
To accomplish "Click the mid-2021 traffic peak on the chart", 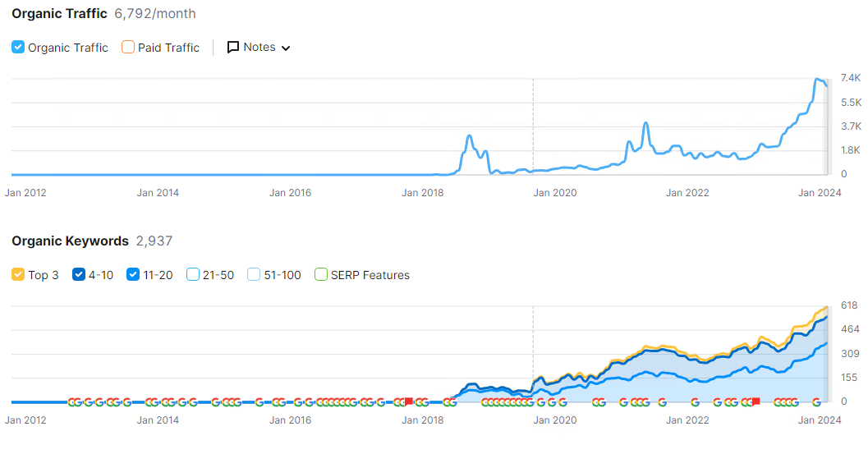I will [645, 123].
